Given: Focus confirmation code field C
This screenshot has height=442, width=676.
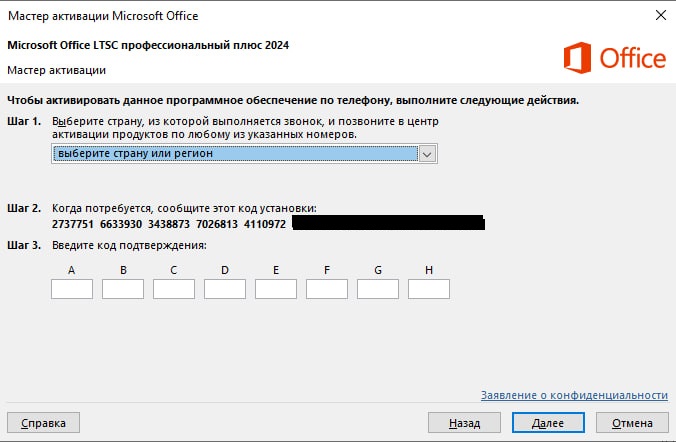Looking at the screenshot, I should pos(174,289).
